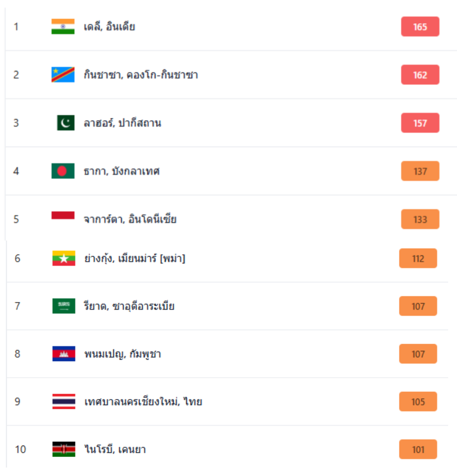Click the Indonesia flag icon
This screenshot has height=476, width=457.
[63, 216]
